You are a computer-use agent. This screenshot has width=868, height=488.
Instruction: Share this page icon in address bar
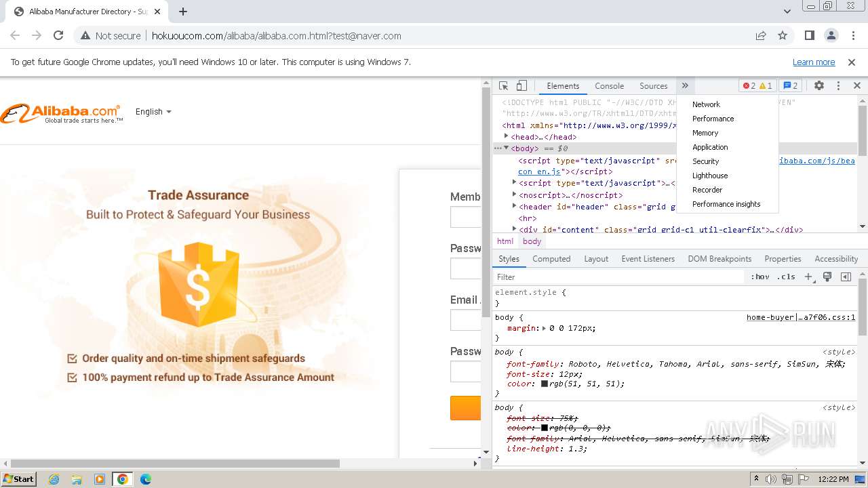click(761, 36)
